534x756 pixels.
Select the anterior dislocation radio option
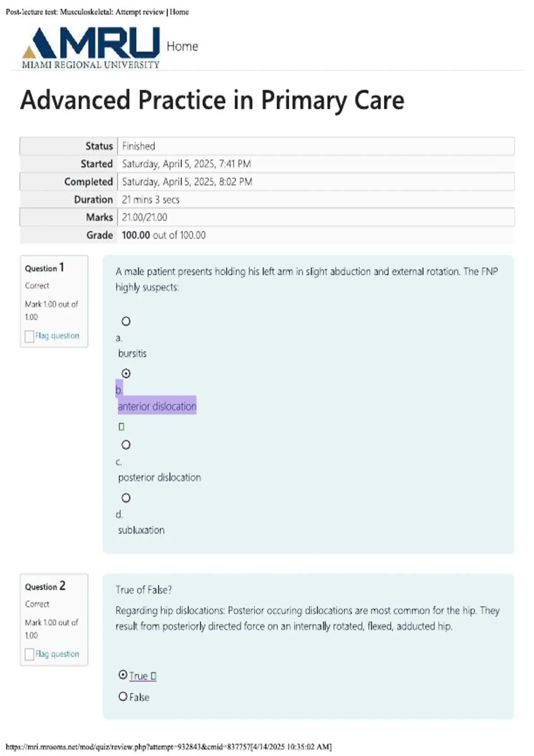pos(126,374)
